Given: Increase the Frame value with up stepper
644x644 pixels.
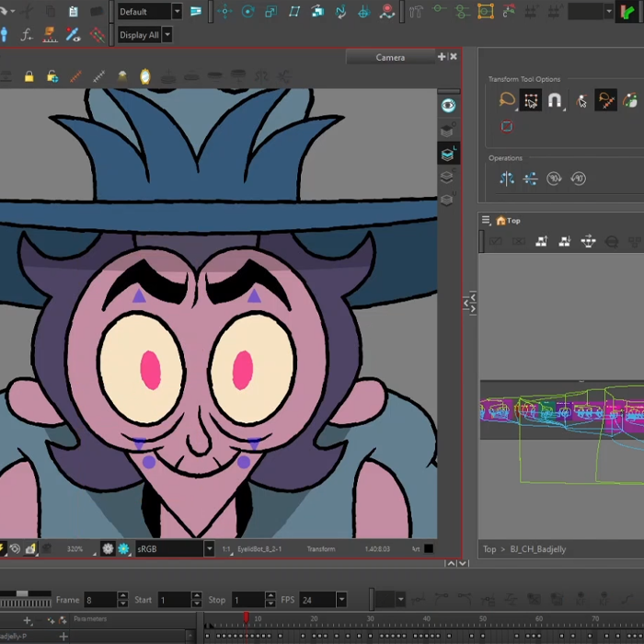Looking at the screenshot, I should pyautogui.click(x=122, y=596).
